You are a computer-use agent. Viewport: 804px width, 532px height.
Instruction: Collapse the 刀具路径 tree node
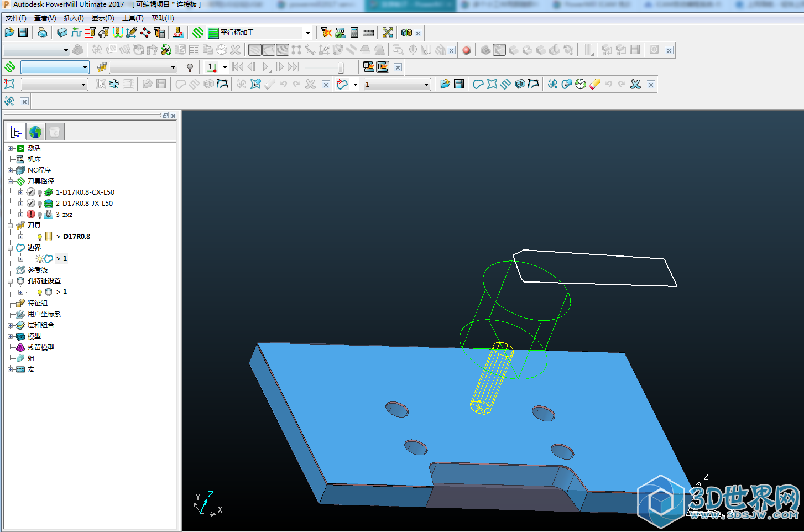pos(11,181)
